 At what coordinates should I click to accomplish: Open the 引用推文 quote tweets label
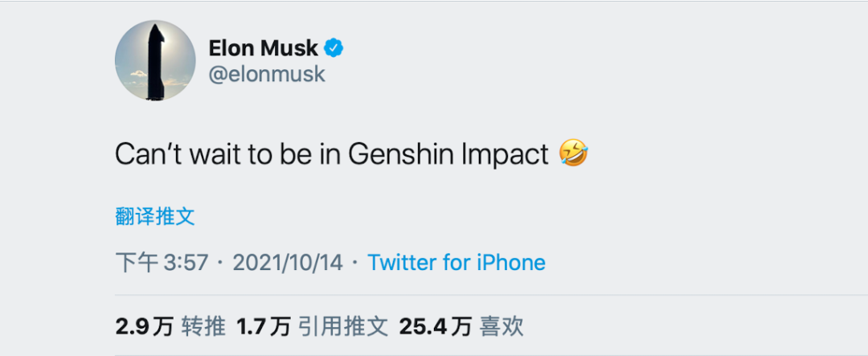343,325
